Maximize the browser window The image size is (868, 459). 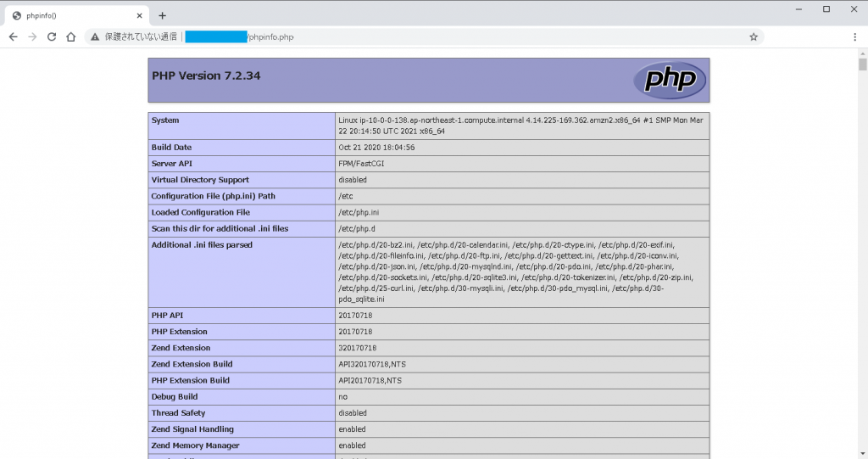point(826,9)
